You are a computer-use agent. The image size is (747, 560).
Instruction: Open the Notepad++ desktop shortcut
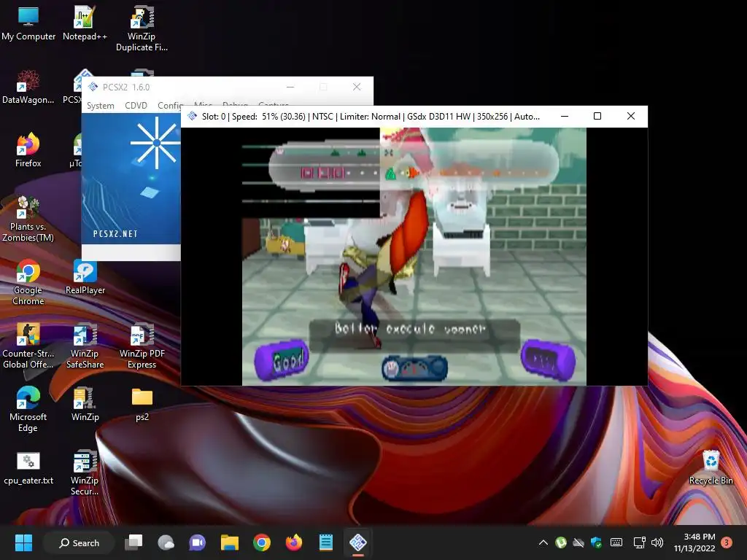click(x=85, y=24)
